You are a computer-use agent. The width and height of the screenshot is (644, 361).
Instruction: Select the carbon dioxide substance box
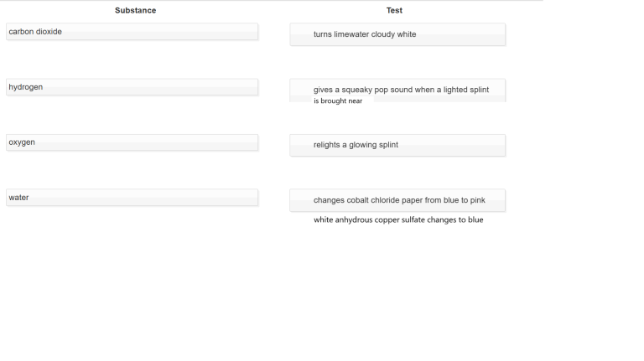(132, 32)
